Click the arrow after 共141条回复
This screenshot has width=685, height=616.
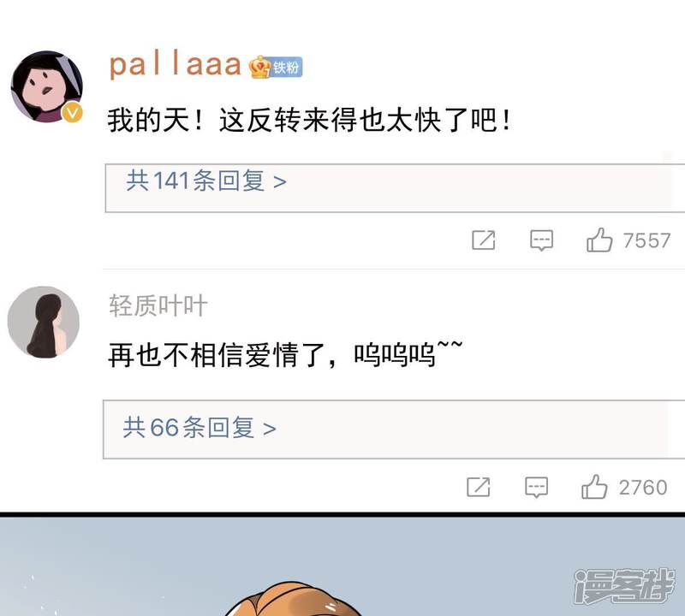click(x=280, y=181)
